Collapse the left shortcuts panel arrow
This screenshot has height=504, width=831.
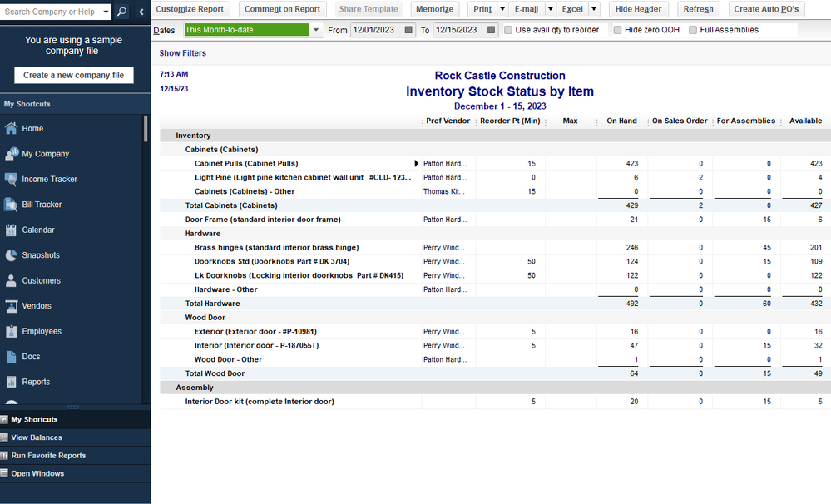(x=141, y=11)
